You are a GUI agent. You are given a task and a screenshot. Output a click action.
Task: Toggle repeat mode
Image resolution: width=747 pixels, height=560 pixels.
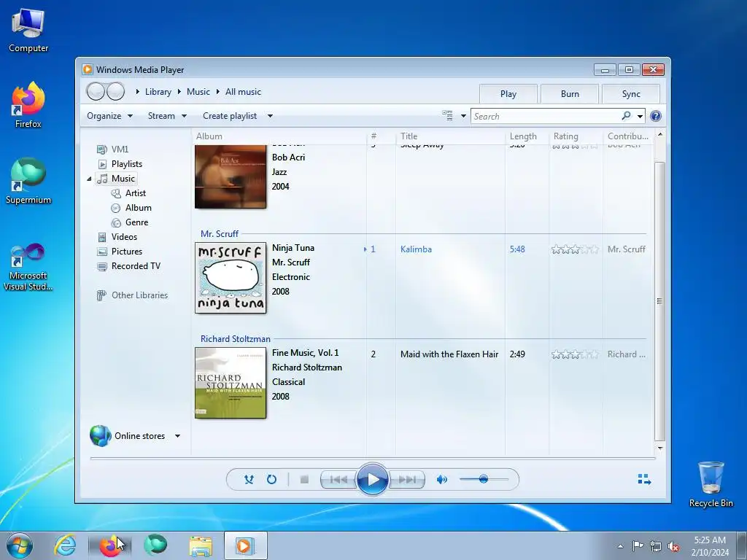[271, 480]
